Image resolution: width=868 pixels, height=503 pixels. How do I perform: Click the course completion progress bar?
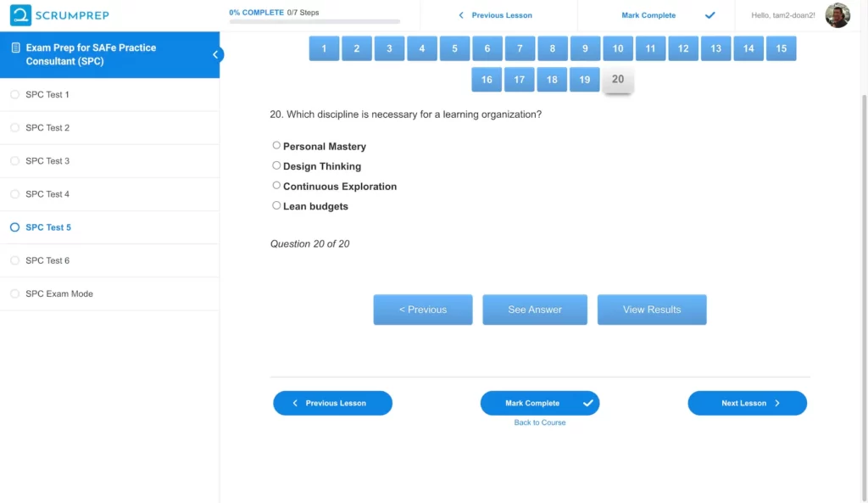click(314, 21)
